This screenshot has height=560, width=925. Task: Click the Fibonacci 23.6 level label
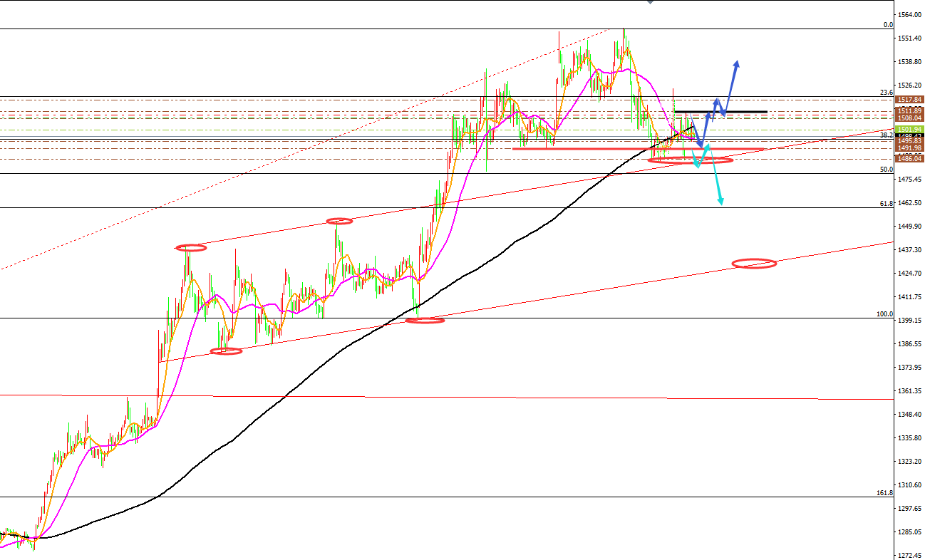coord(886,93)
